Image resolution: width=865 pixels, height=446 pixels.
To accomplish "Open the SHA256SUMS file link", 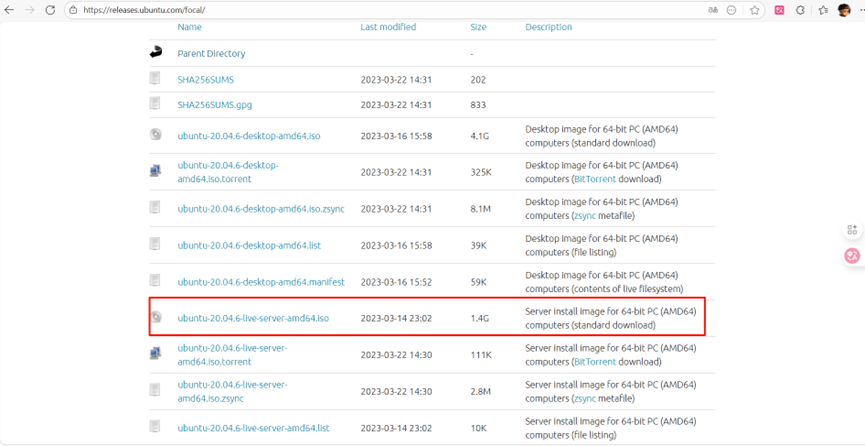I will coord(205,79).
